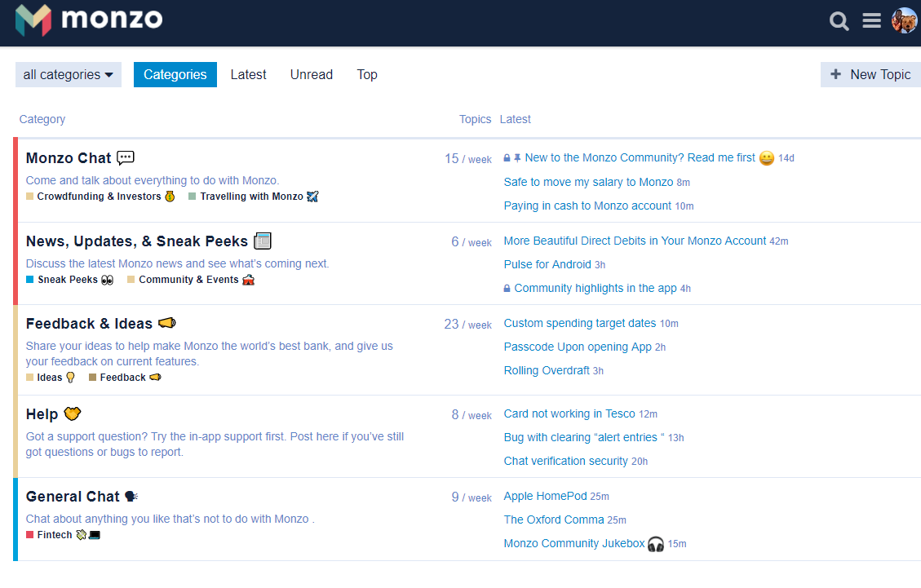The width and height of the screenshot is (921, 588).
Task: Open the Feedback & Ideas category heading
Action: click(x=89, y=324)
